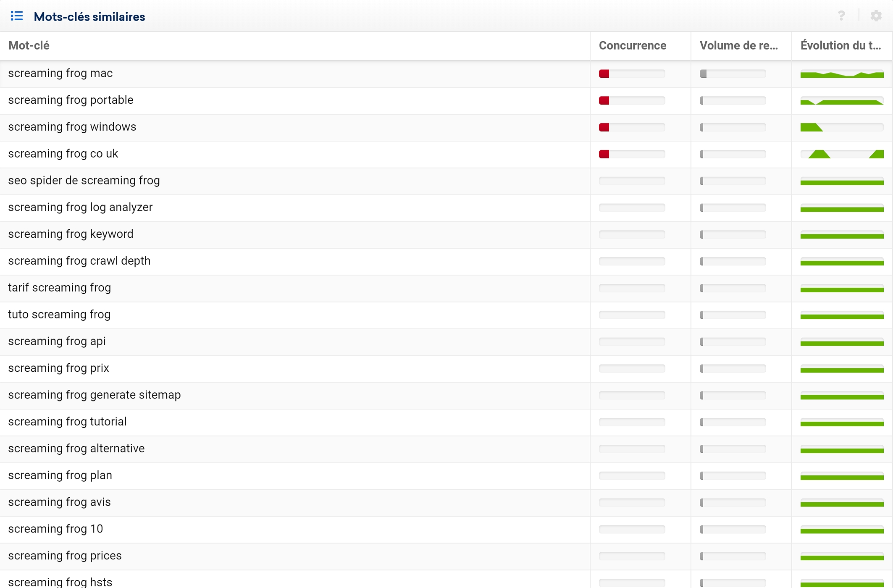893x588 pixels.
Task: Click trend sparkline for screaming frog prices
Action: tap(842, 556)
